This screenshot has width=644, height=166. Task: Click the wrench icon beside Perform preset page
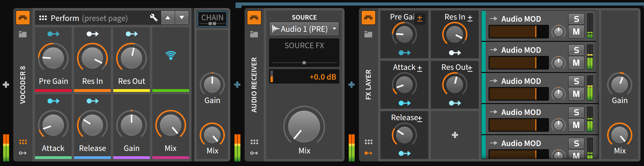[x=153, y=18]
